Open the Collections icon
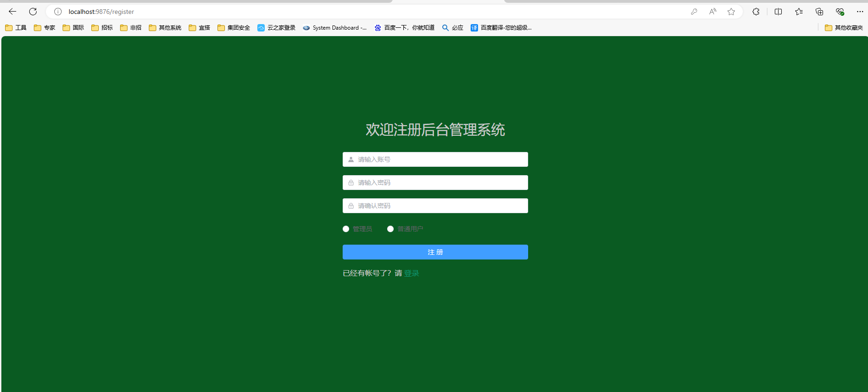Image resolution: width=868 pixels, height=392 pixels. pyautogui.click(x=819, y=12)
